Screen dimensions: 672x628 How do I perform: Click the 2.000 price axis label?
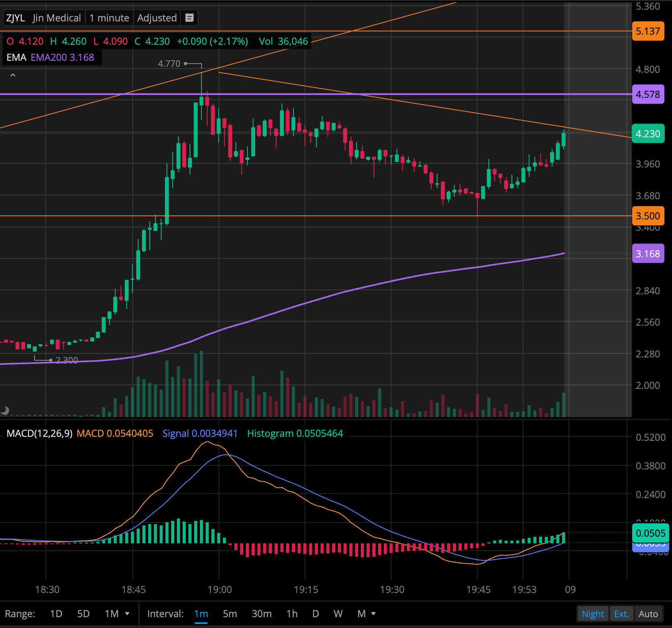tap(648, 385)
